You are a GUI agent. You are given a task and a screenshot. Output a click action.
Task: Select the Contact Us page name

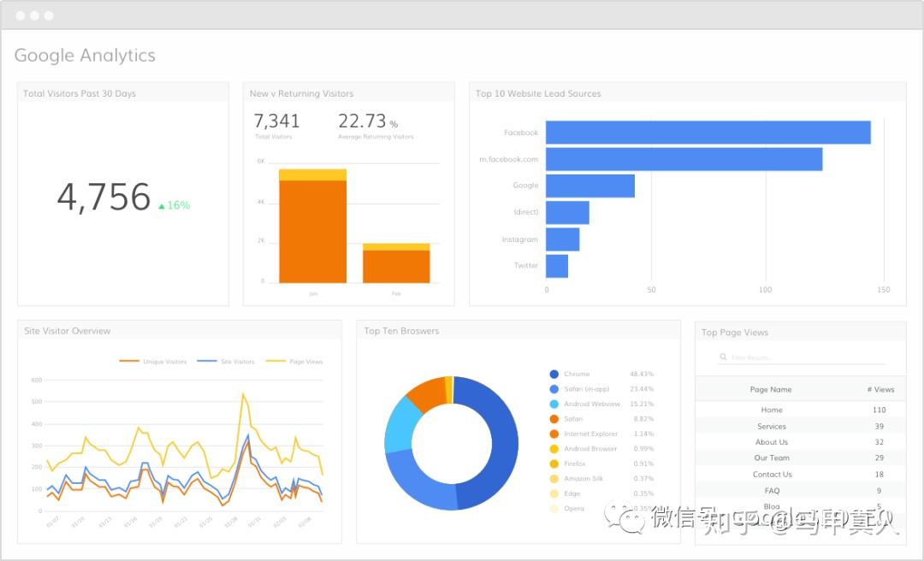click(772, 475)
